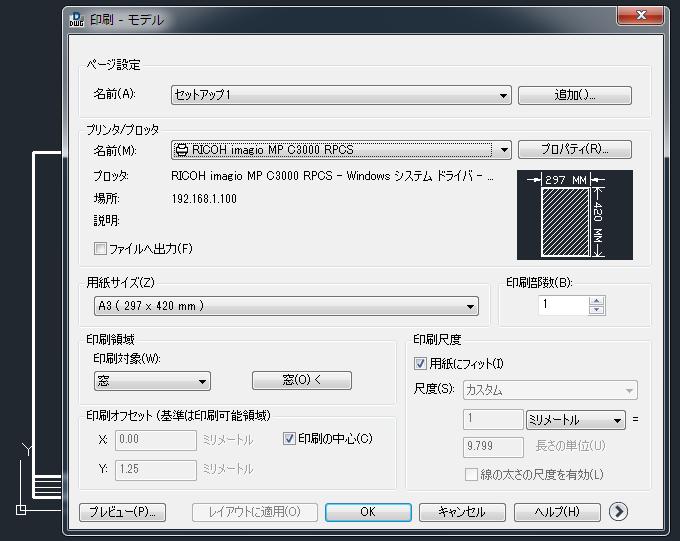Open the 用紙サイズ A3 dropdown

(286, 306)
